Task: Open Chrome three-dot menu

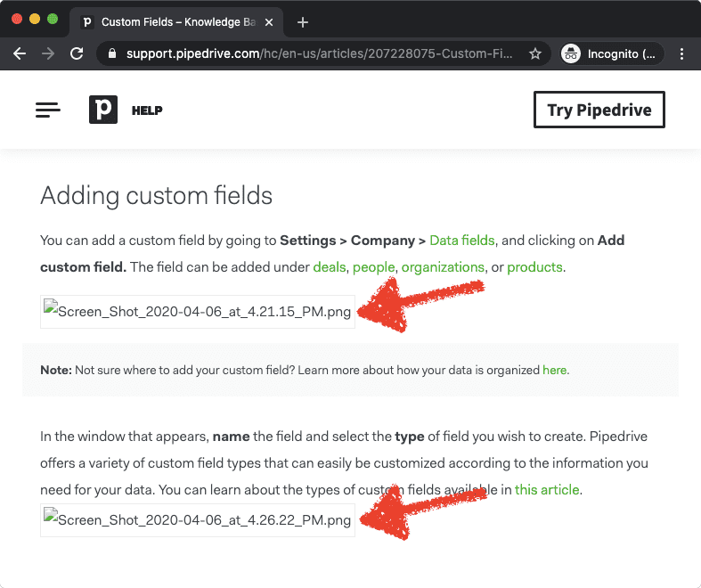Action: coord(681,54)
